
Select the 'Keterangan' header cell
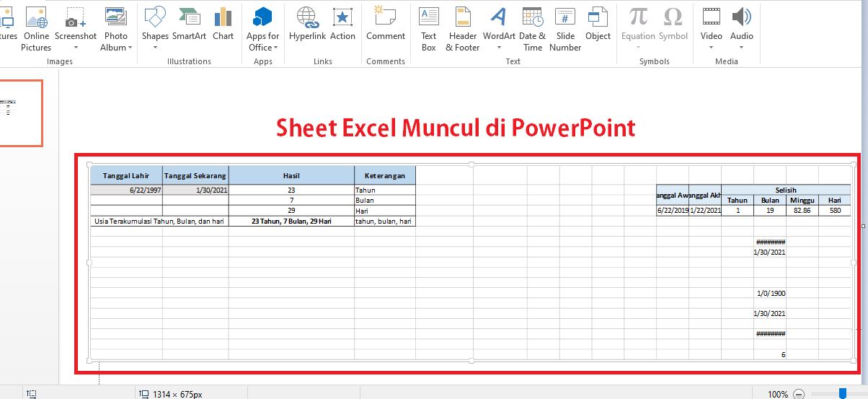385,175
